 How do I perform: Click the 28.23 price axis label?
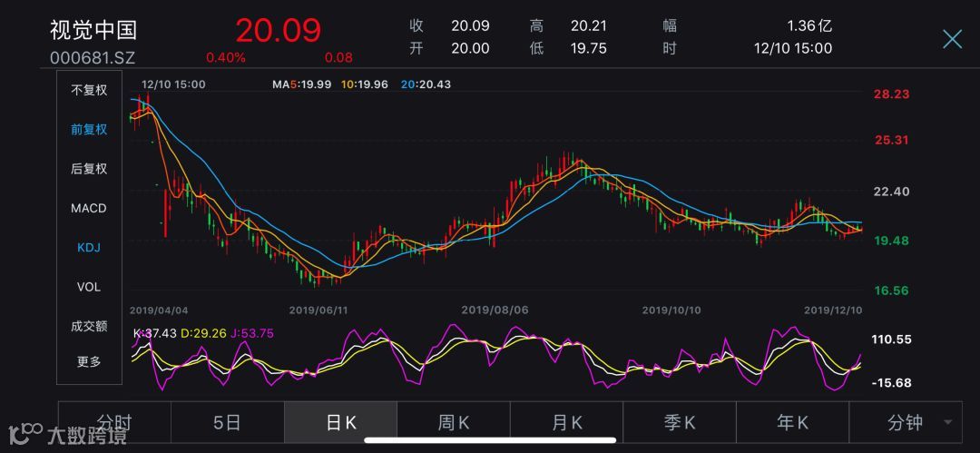[x=892, y=94]
